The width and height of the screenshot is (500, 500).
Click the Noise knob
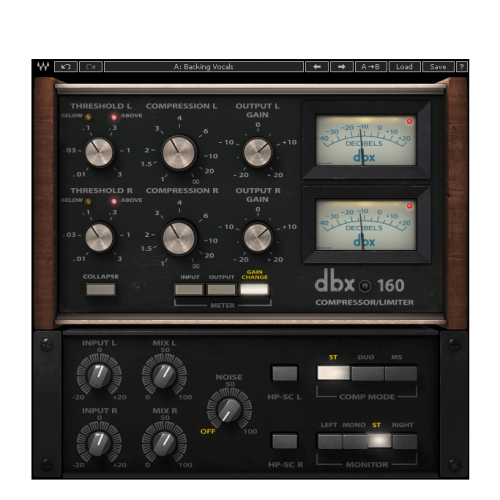pos(229,409)
